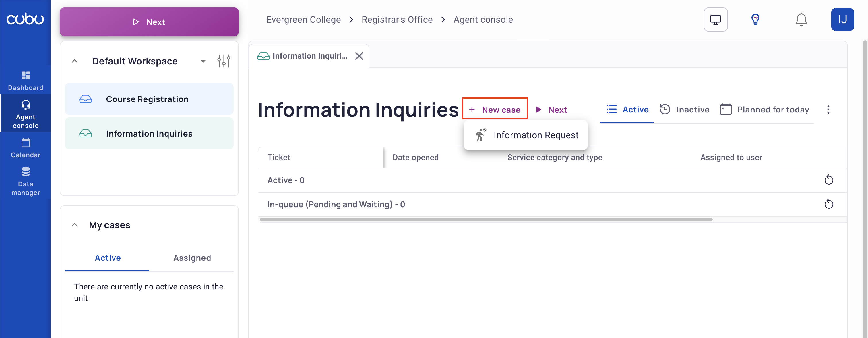This screenshot has width=868, height=338.
Task: Click the monitor display icon button
Action: [715, 20]
